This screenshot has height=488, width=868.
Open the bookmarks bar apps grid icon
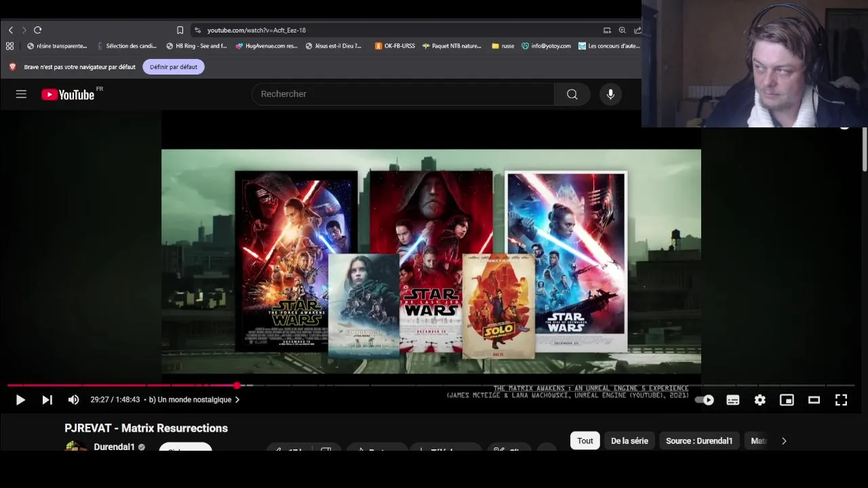click(9, 46)
